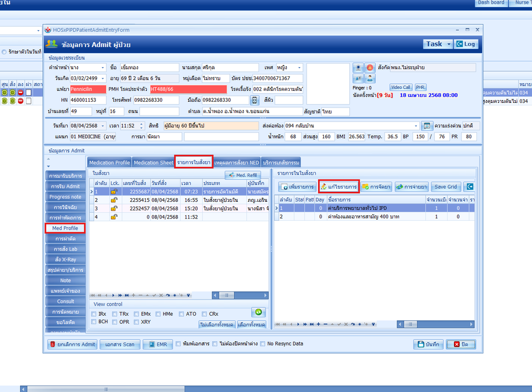Toggle the HMe checkbox
This screenshot has width=532, height=392.
point(158,314)
